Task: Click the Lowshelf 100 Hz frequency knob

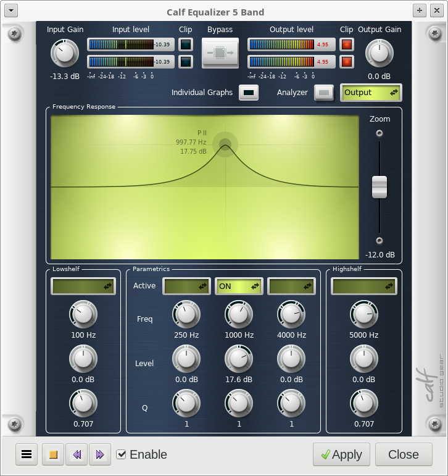Action: [83, 314]
